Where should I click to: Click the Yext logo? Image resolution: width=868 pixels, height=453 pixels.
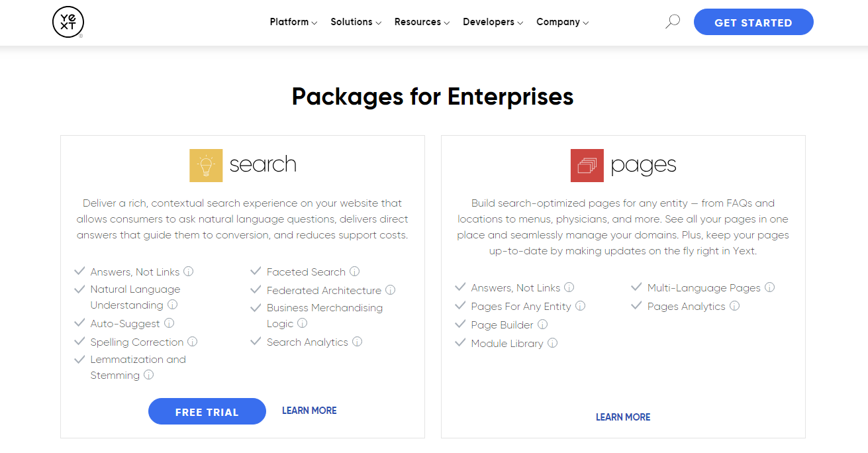[x=68, y=22]
